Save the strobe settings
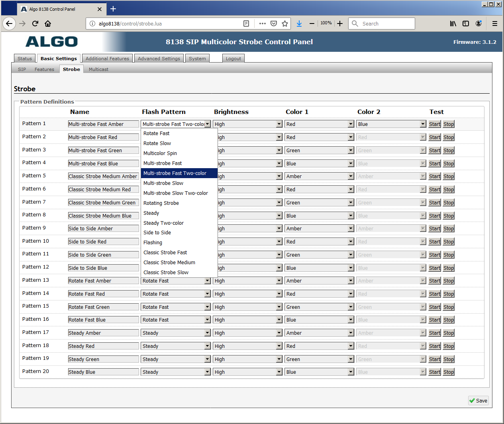 tap(478, 401)
